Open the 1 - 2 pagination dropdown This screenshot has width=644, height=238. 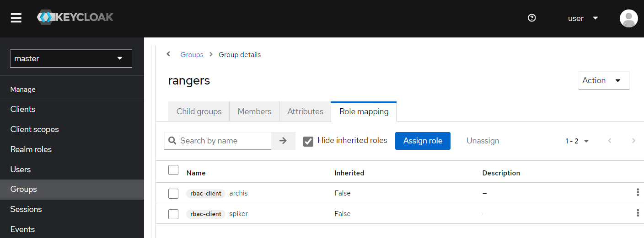(577, 141)
